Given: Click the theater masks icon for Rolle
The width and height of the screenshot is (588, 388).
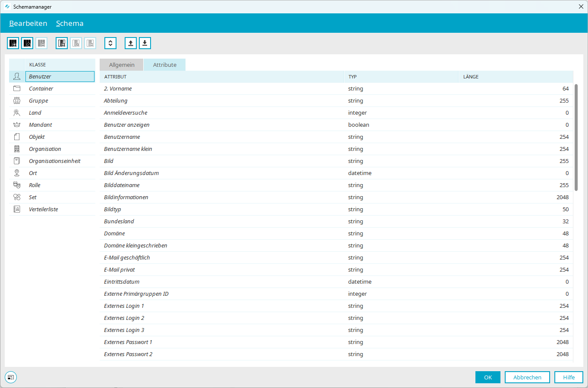Looking at the screenshot, I should (17, 185).
